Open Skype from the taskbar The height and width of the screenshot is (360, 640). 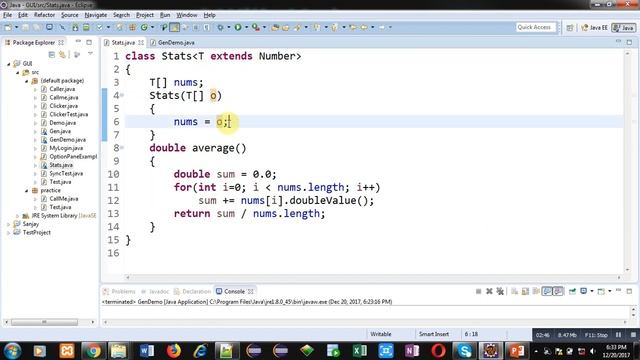click(x=464, y=350)
